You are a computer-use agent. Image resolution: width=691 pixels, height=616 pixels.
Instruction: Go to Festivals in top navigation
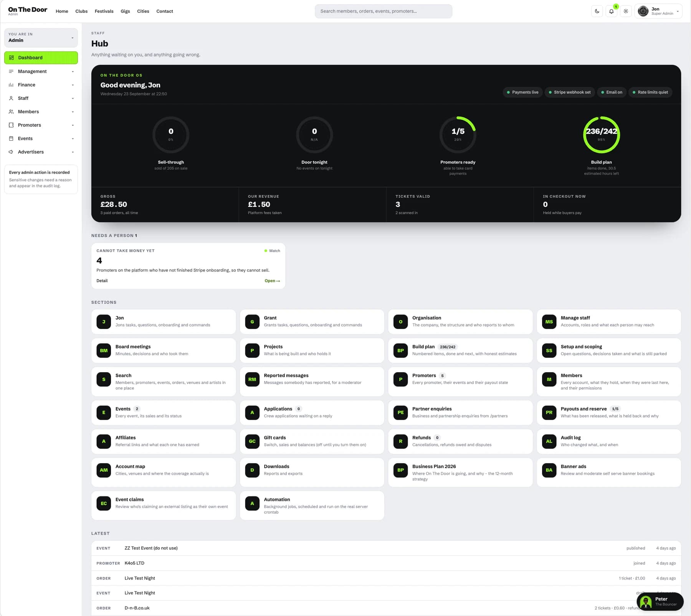104,11
